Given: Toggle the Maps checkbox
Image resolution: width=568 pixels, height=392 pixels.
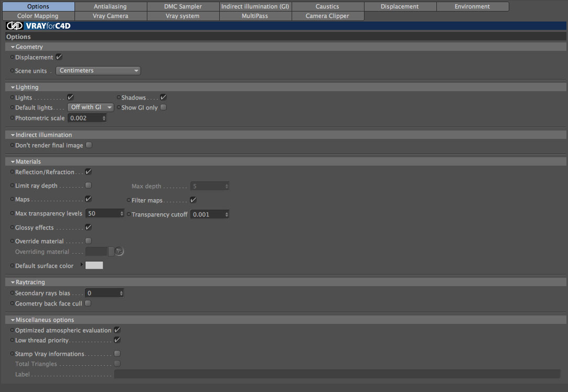Looking at the screenshot, I should [88, 199].
